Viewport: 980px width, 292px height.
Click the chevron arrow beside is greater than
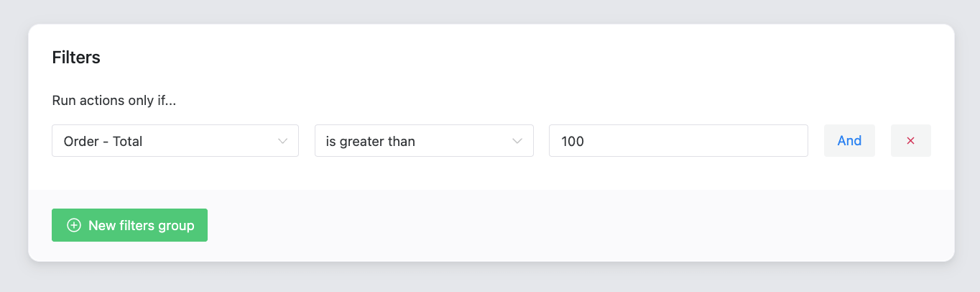(x=517, y=142)
